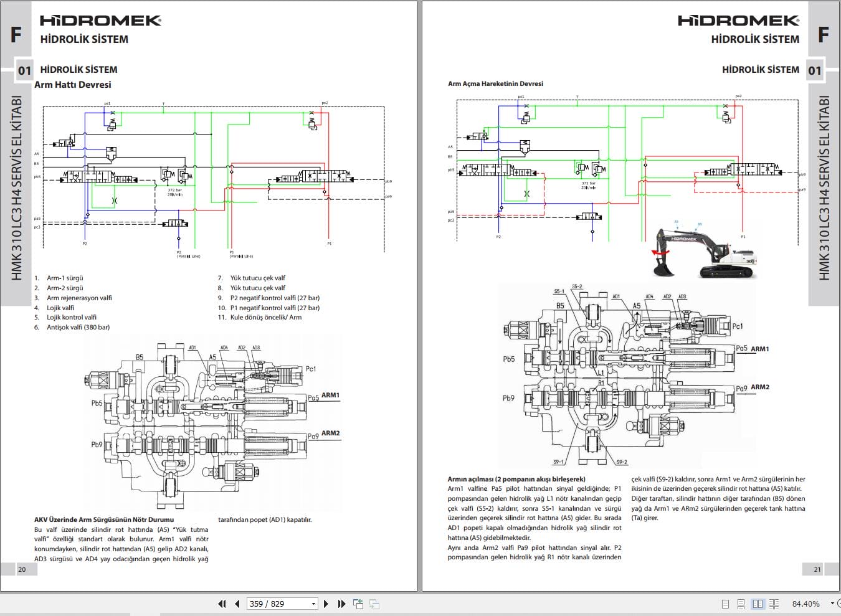Toggle continuous vertical scrolling mode
The height and width of the screenshot is (616, 841).
point(741,604)
